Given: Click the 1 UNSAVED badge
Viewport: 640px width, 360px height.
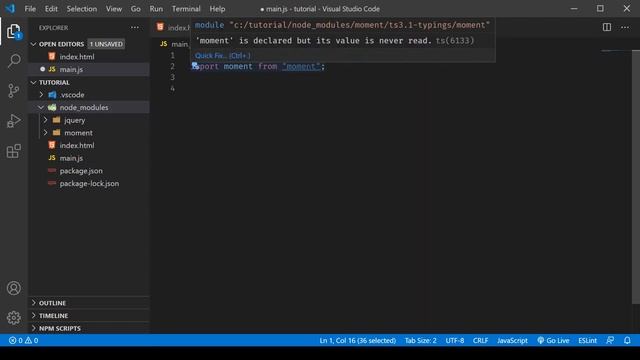Looking at the screenshot, I should point(106,44).
